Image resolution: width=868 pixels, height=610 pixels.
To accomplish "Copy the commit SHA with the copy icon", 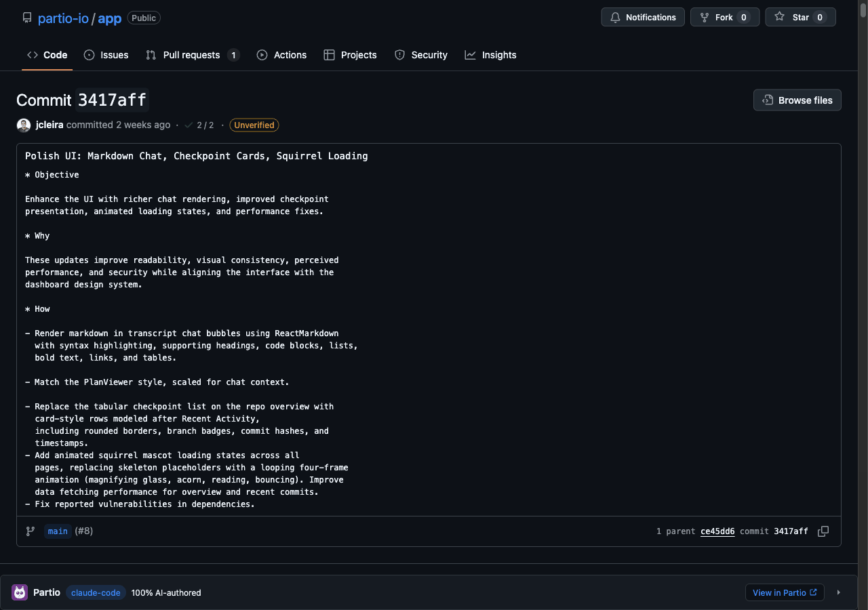I will pyautogui.click(x=823, y=531).
